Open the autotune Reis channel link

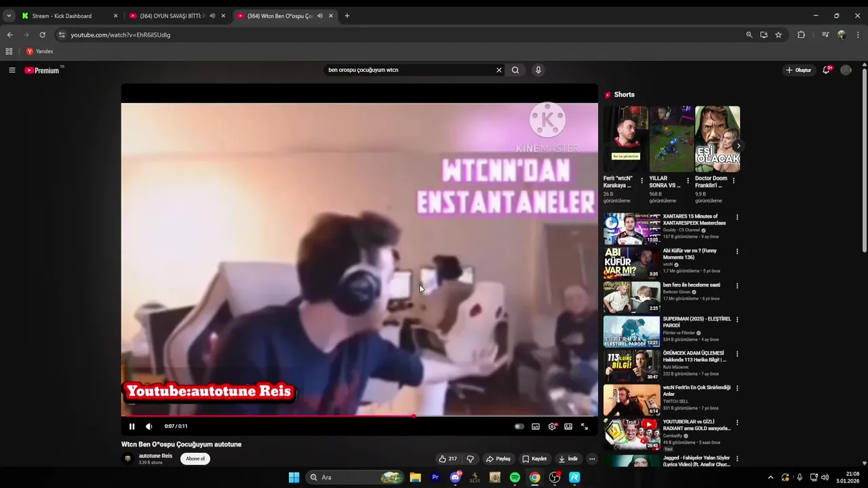point(155,456)
